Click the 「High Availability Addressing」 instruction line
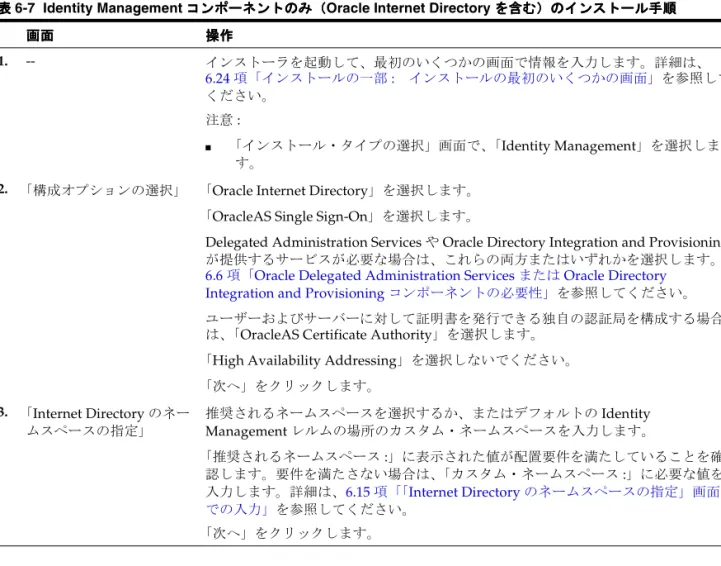Image resolution: width=721 pixels, height=566 pixels. click(x=388, y=360)
